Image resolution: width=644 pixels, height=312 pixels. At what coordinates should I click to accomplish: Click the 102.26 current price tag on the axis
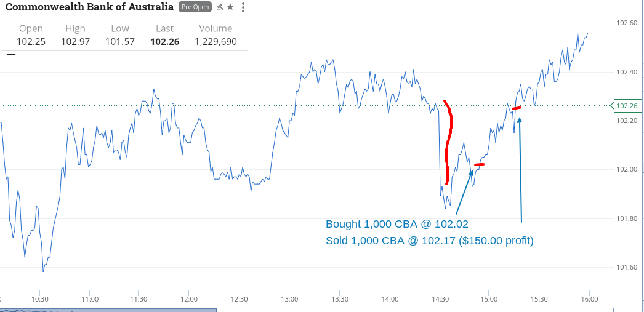tap(627, 105)
